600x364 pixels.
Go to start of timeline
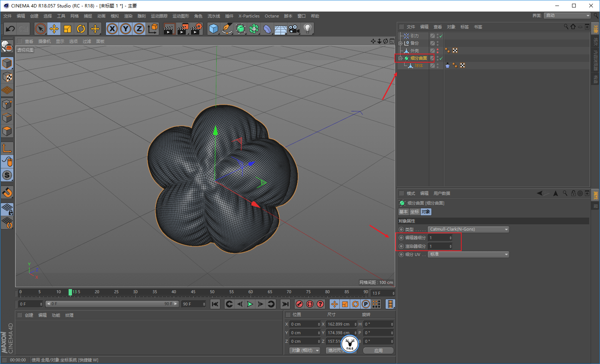point(215,304)
